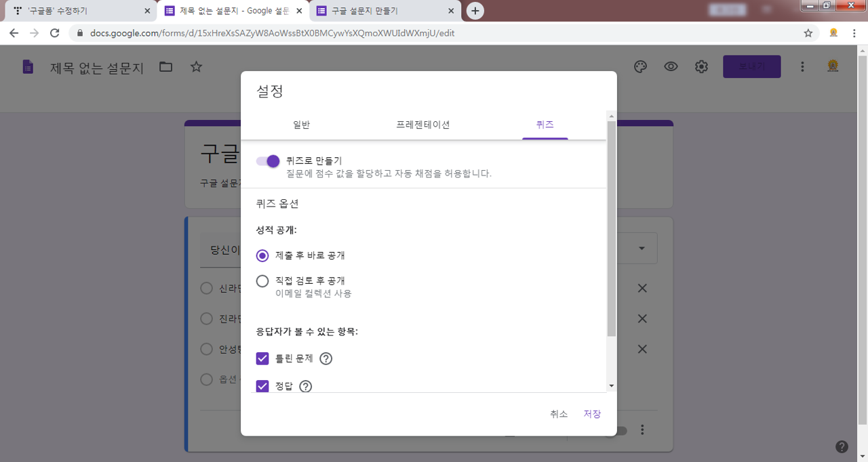868x462 pixels.
Task: Open help tooltip for 틀린 문제
Action: [325, 359]
